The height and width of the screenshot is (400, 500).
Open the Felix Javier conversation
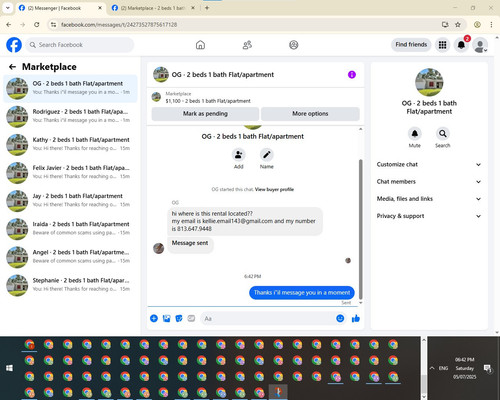(70, 173)
